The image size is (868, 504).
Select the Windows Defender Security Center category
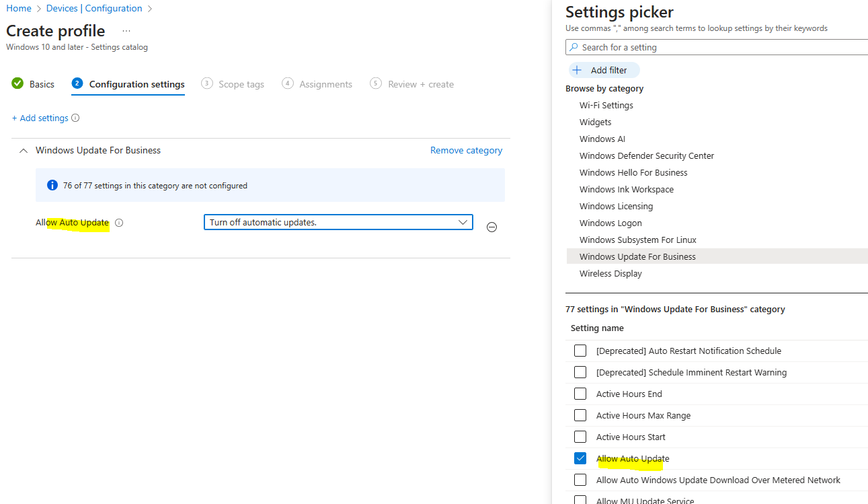[x=647, y=155]
